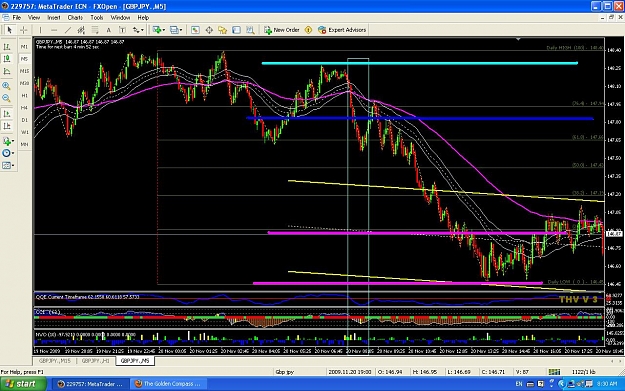Switch to H4 timeframe
625x391 pixels.
click(24, 108)
